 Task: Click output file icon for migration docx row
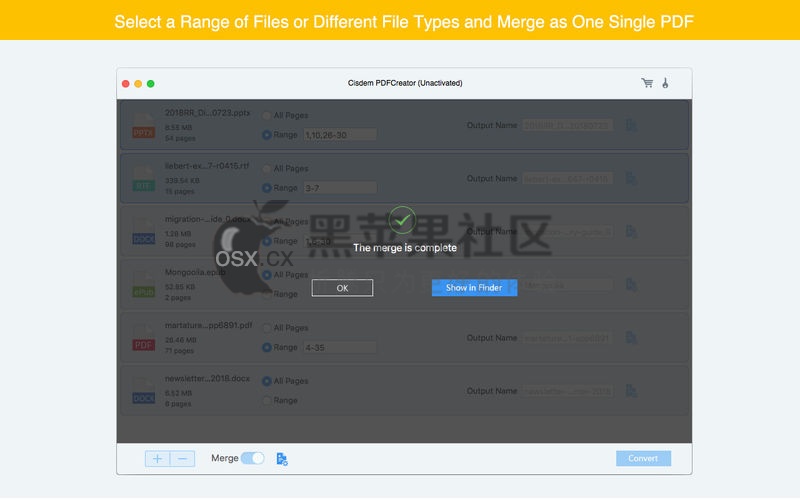tap(631, 232)
